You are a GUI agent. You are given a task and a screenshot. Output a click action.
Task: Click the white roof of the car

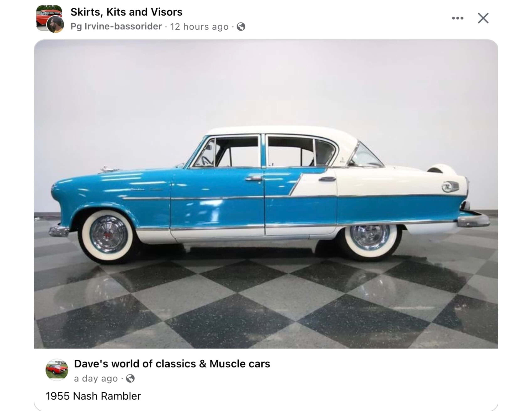[x=283, y=131]
